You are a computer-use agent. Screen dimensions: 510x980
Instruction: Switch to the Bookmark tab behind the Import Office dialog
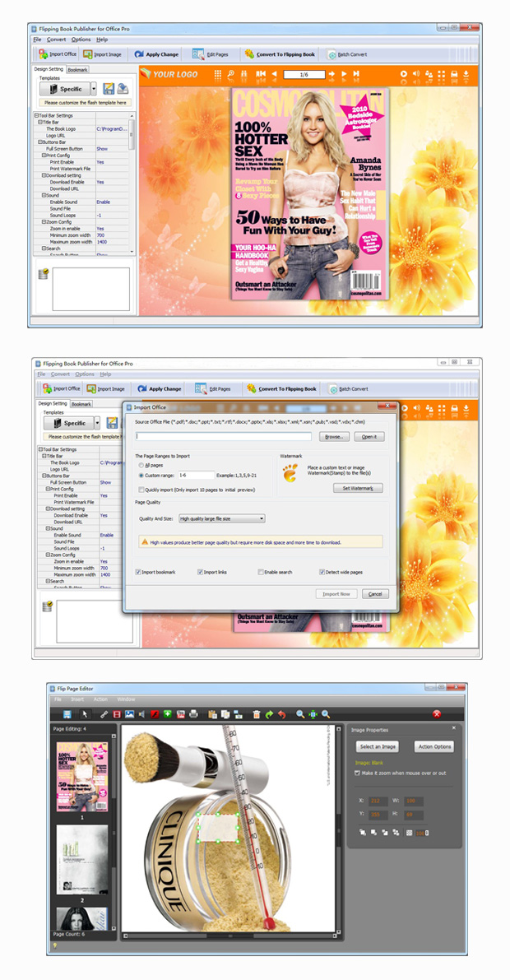tap(81, 404)
